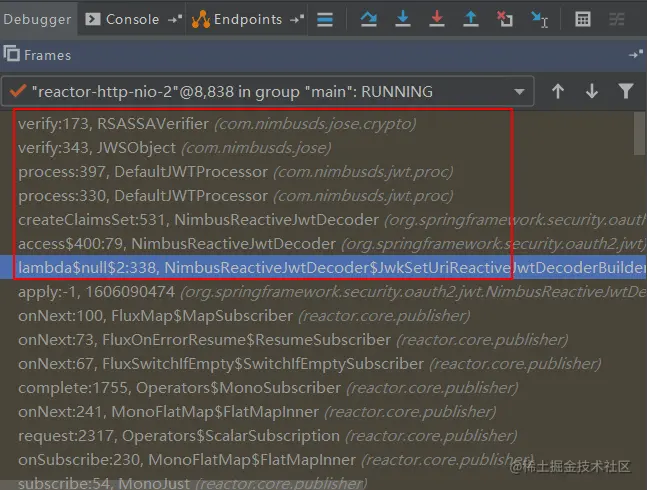Select highlighted frame lambda$null$2:338
647x490 pixels.
(x=324, y=267)
